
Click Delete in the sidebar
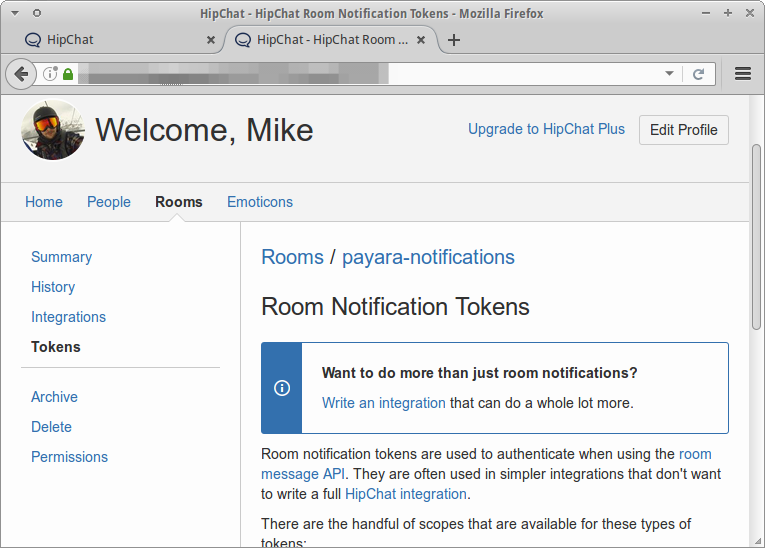pyautogui.click(x=51, y=427)
